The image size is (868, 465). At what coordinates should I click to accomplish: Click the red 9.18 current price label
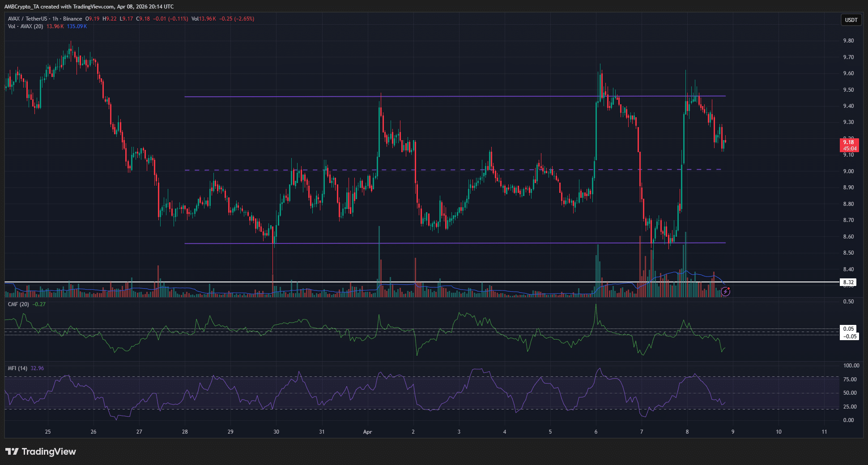(849, 145)
